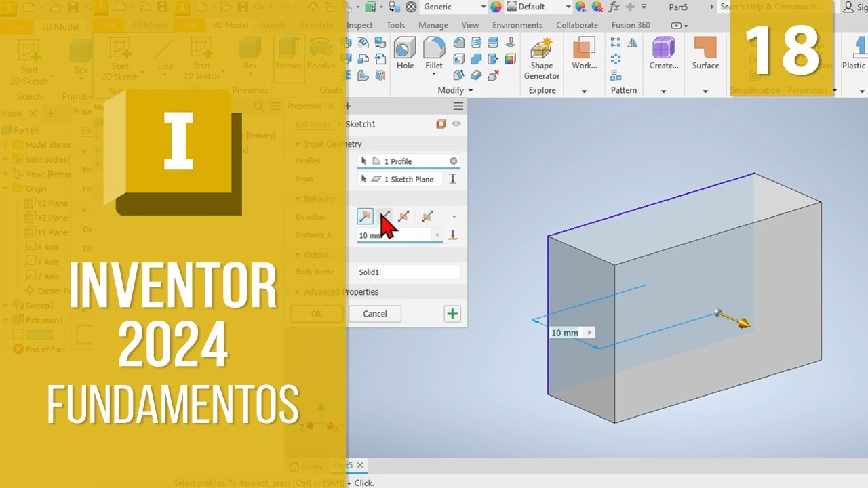
Task: Open the properties panel hamburger menu
Action: [x=458, y=106]
